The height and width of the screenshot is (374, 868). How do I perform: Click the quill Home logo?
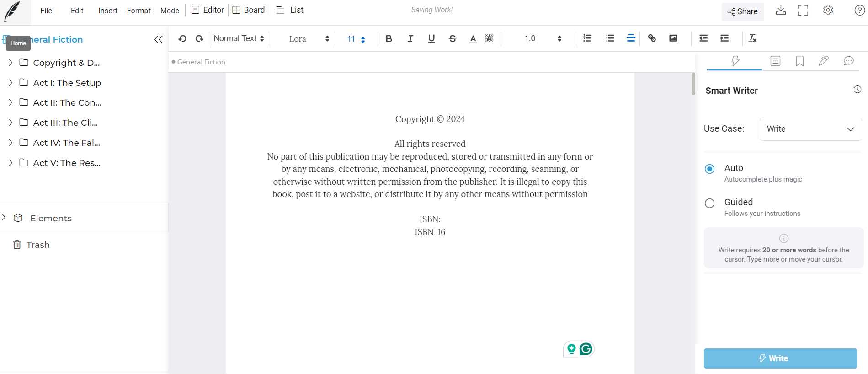(x=13, y=11)
